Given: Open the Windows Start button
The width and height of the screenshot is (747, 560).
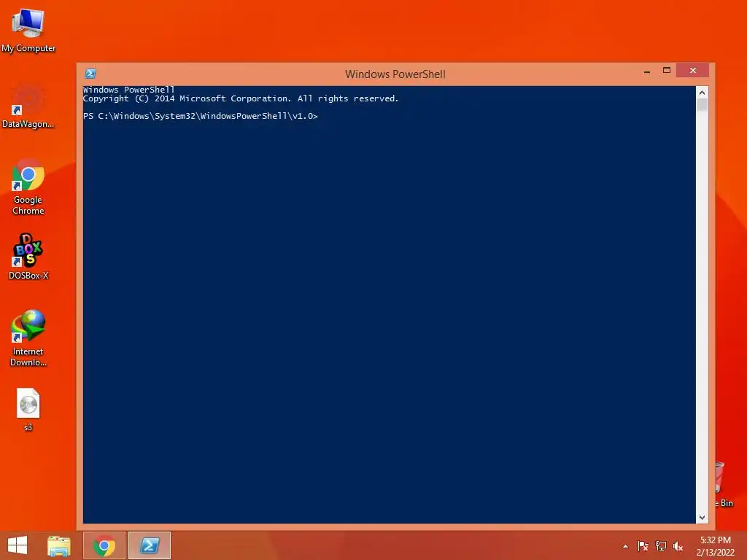Looking at the screenshot, I should (x=18, y=545).
